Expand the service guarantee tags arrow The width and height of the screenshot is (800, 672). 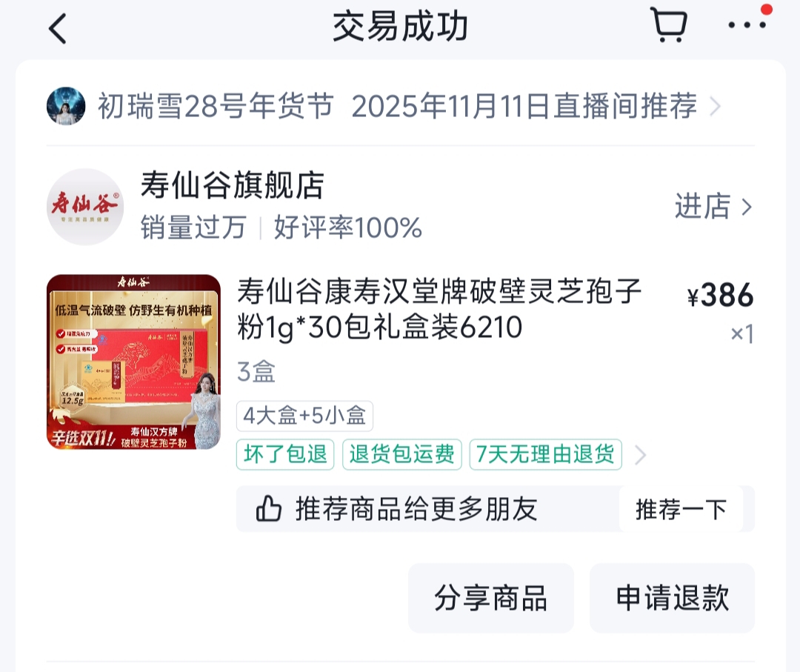(x=640, y=455)
